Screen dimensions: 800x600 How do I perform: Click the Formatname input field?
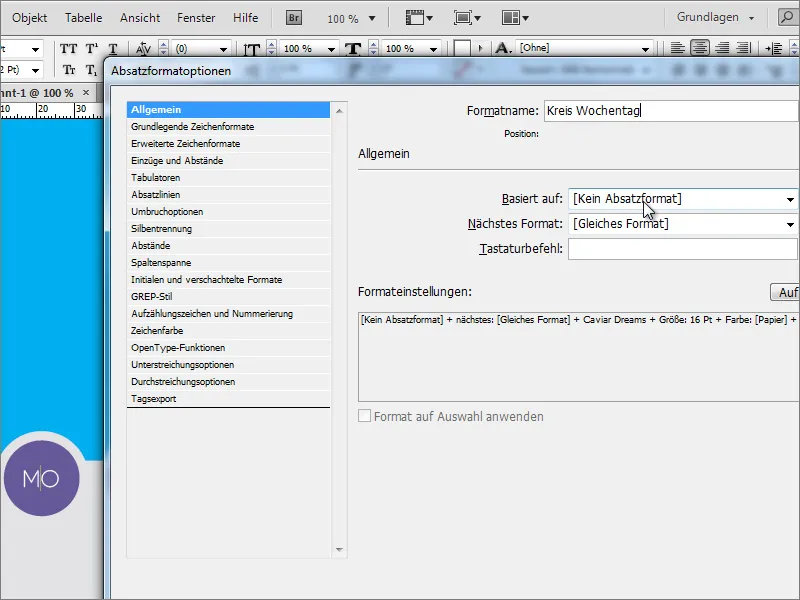click(671, 111)
